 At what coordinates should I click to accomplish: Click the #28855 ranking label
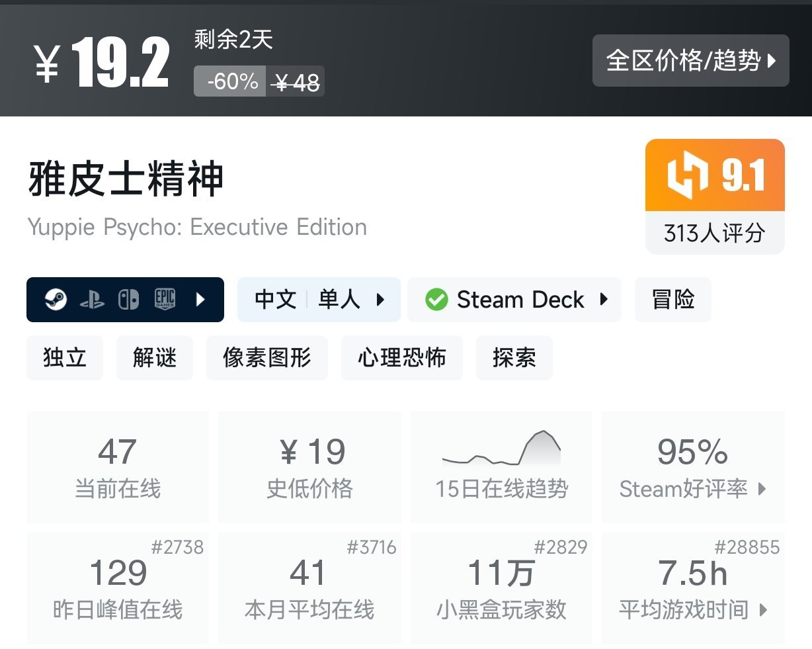coord(747,547)
